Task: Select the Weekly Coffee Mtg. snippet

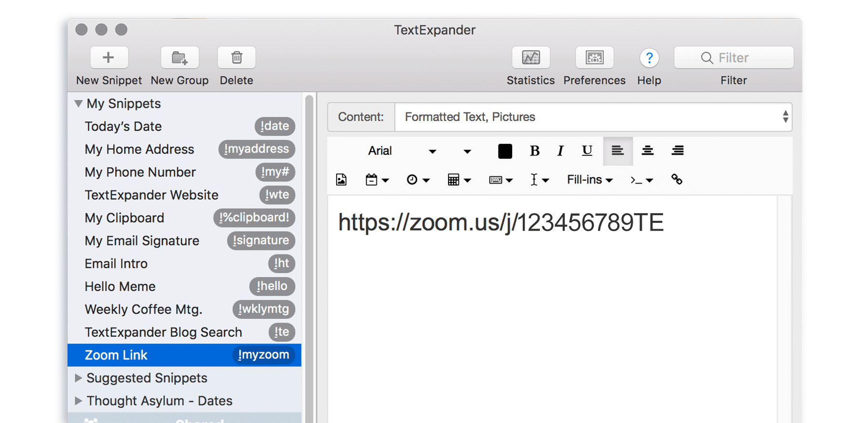Action: (184, 309)
